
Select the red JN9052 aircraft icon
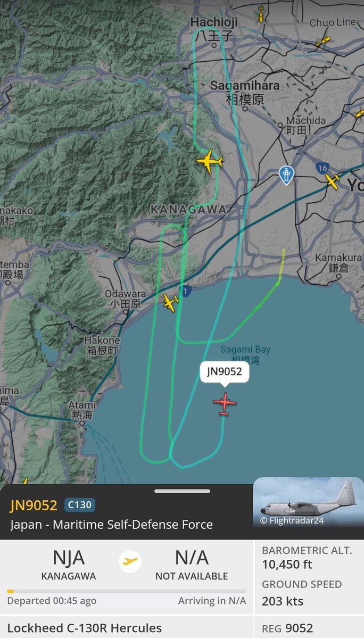[x=225, y=404]
